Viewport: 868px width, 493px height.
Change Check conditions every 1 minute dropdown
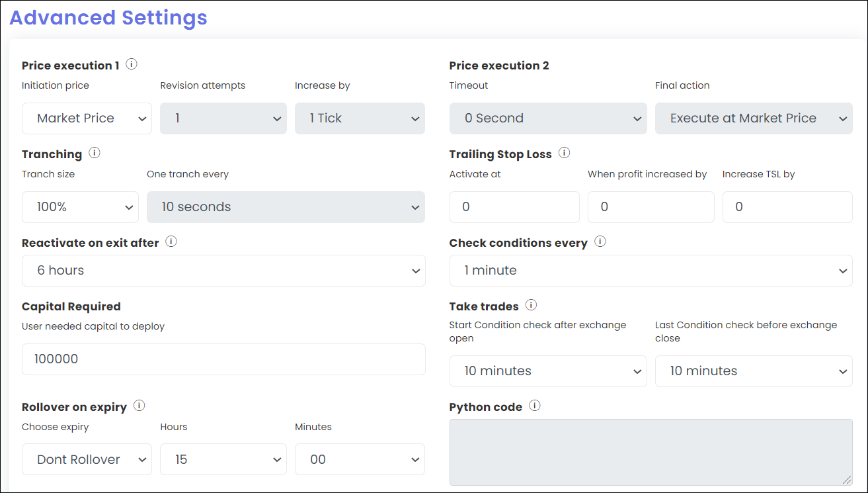(651, 271)
